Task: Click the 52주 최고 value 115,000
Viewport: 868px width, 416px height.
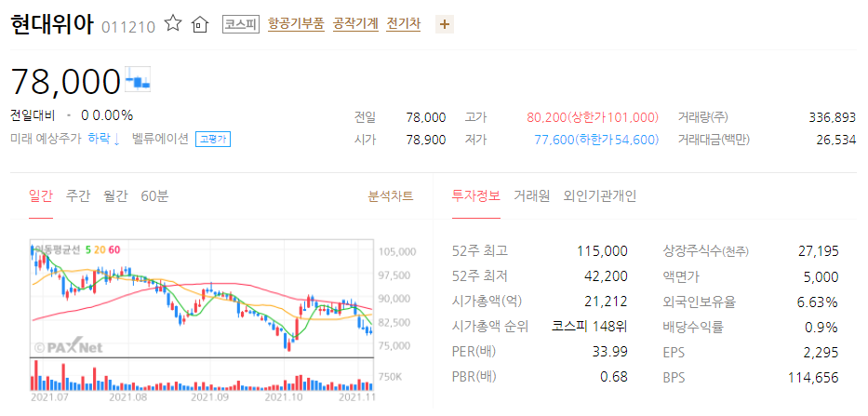Action: point(602,251)
